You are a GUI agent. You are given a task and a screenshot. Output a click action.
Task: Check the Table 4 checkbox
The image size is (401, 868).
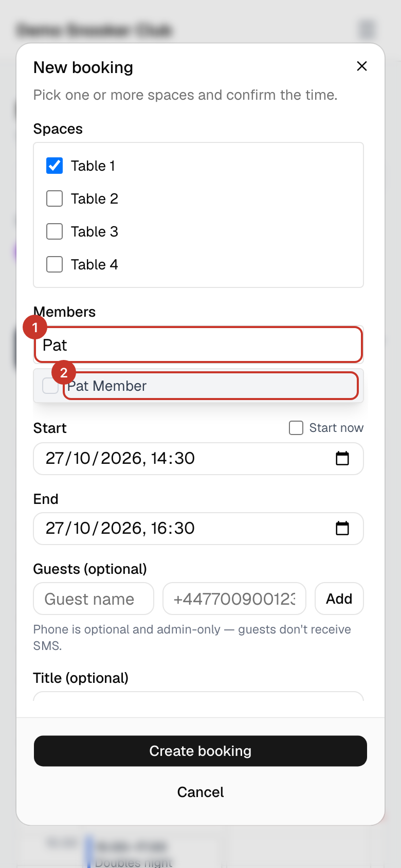pyautogui.click(x=54, y=264)
